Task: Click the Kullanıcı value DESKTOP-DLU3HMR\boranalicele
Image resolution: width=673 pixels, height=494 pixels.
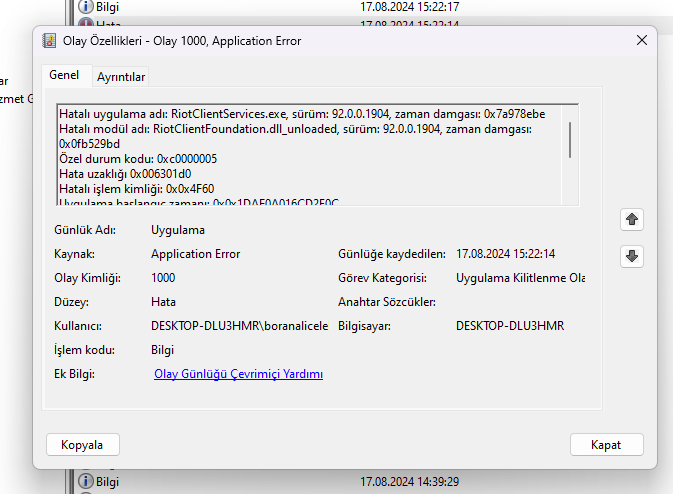Action: [x=239, y=326]
